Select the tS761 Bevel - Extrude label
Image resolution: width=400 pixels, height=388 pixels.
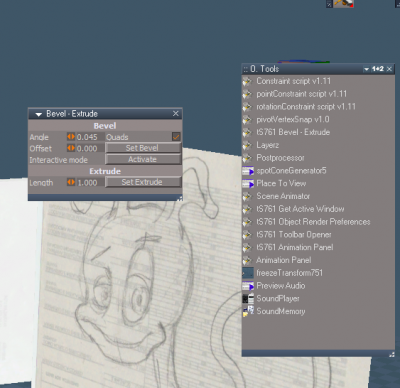click(293, 132)
